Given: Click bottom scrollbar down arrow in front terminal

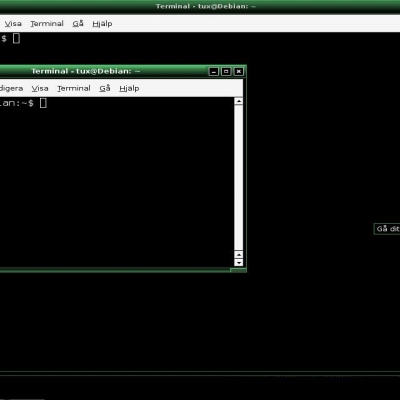Looking at the screenshot, I should [x=239, y=263].
